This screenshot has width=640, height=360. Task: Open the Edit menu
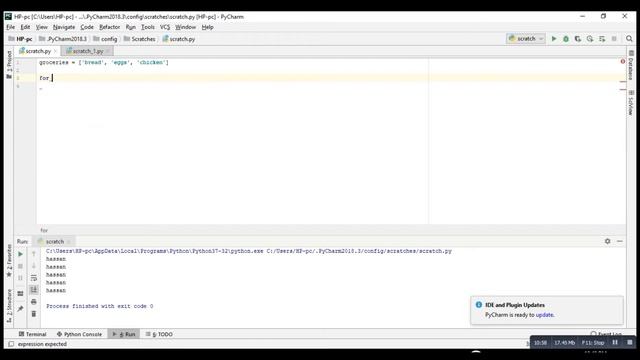[25, 27]
